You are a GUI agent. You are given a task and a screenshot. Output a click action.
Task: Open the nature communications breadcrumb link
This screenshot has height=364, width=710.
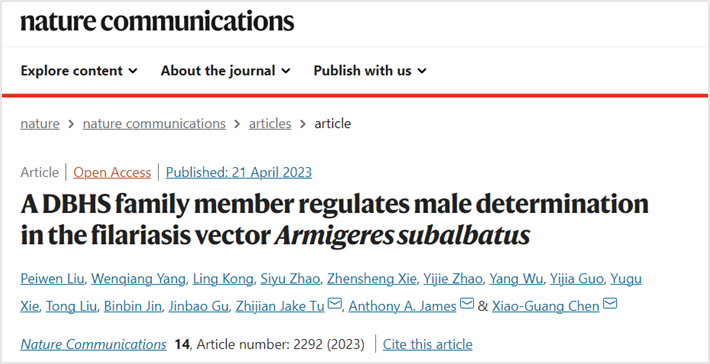point(154,124)
